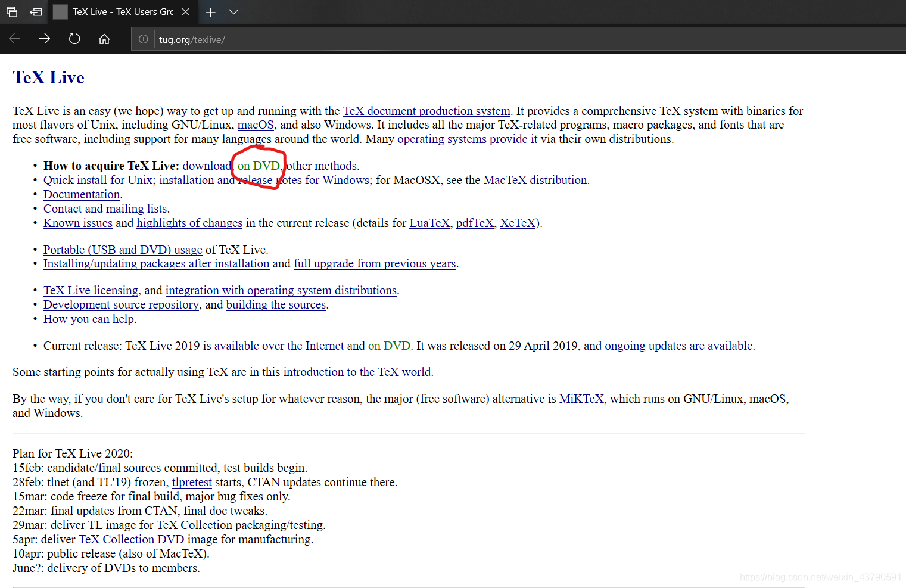Open installation and release notes for Windows
The height and width of the screenshot is (588, 906).
pyautogui.click(x=265, y=181)
